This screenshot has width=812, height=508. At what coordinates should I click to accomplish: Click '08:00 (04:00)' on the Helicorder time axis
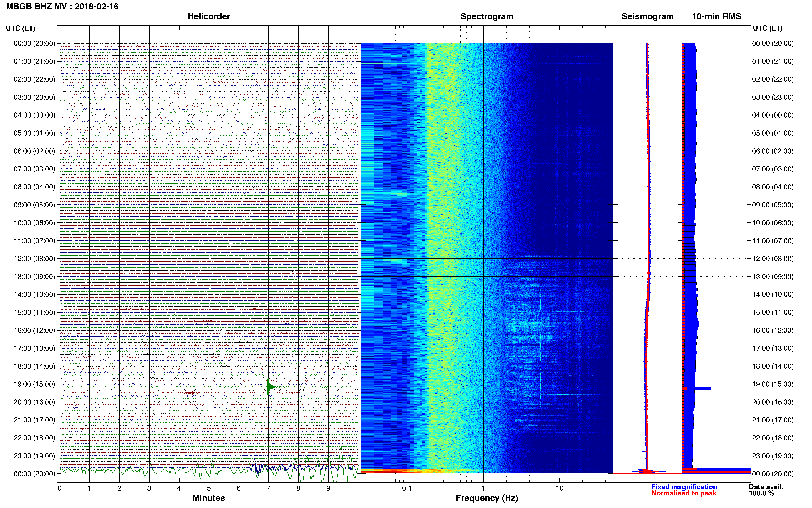34,187
